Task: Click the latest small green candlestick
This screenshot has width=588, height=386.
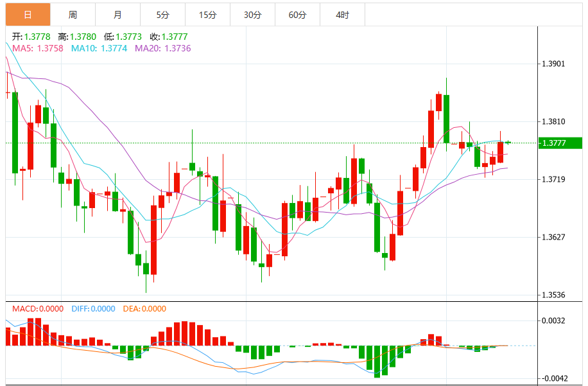Action: [x=508, y=143]
